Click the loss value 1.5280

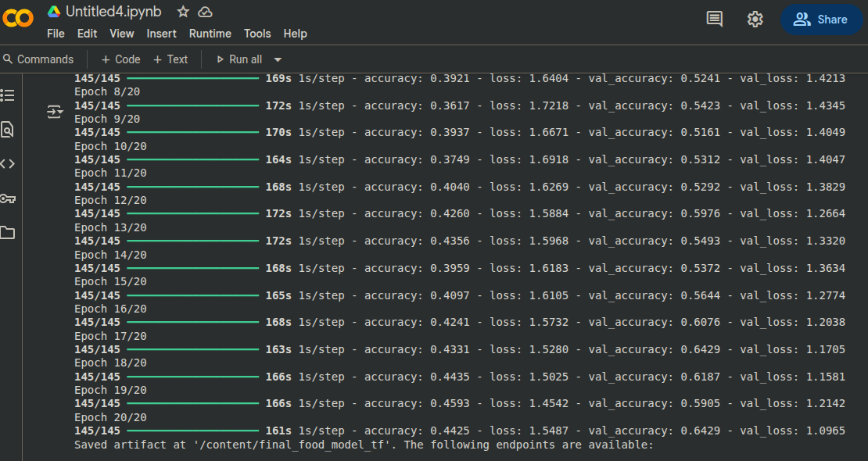[549, 349]
